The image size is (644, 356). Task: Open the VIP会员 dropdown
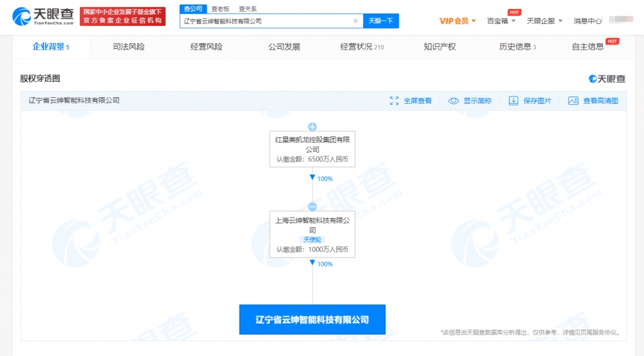coord(457,21)
